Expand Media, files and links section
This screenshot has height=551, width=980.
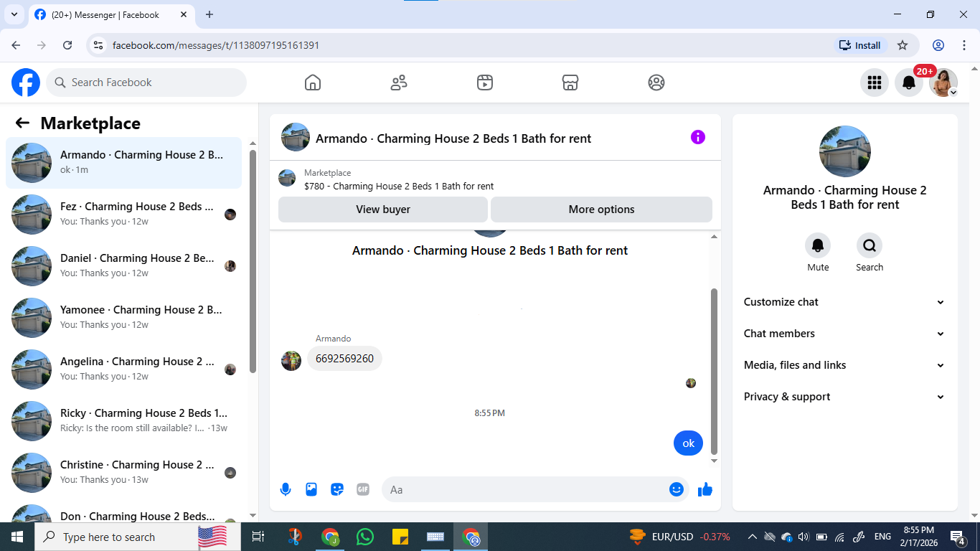(844, 365)
